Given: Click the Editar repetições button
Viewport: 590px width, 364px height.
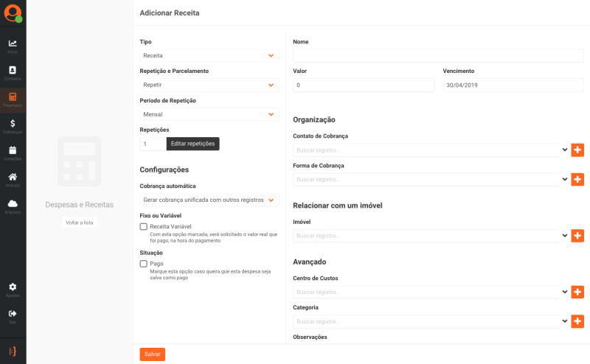Looking at the screenshot, I should click(192, 144).
